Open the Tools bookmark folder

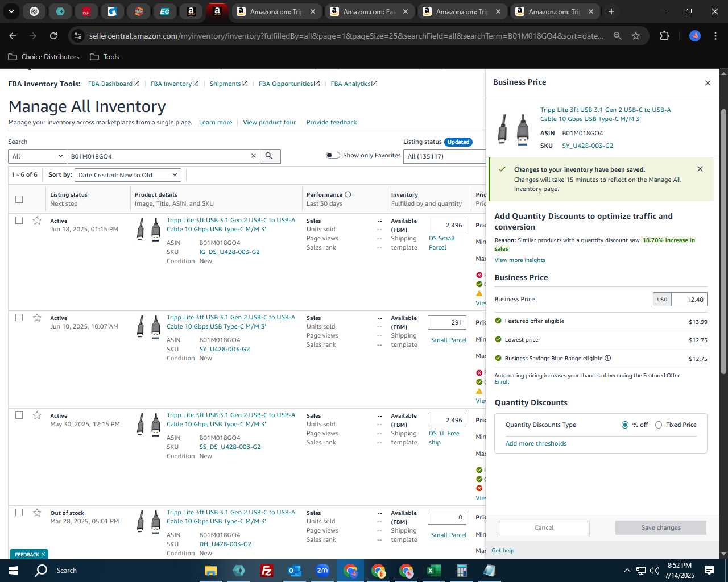[105, 57]
